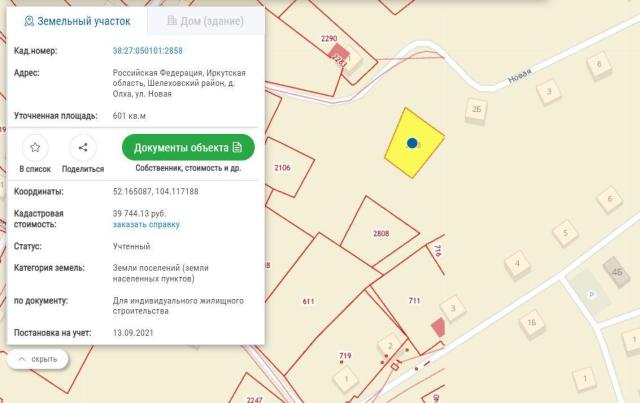The height and width of the screenshot is (403, 640).
Task: Select parcel 711 on the map
Action: 414,301
